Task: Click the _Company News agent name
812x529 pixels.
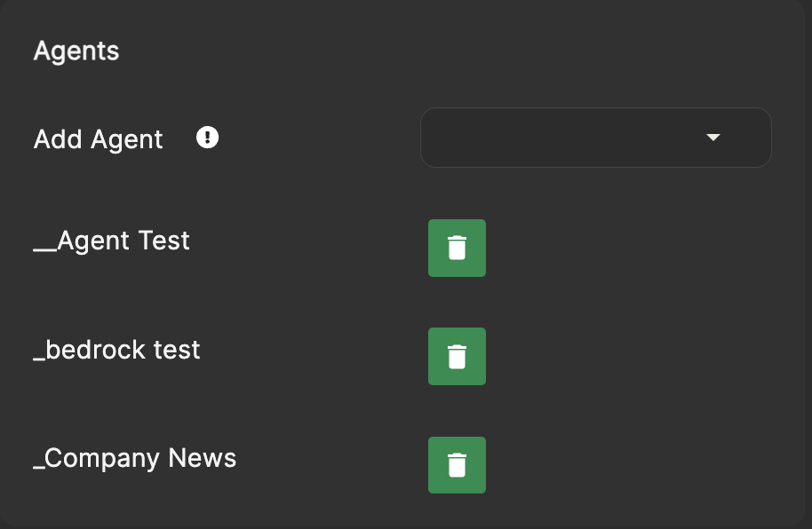Action: point(135,458)
